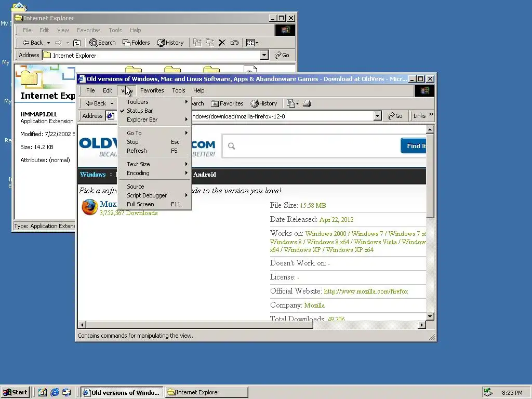Click the vertical scrollbar thumb
This screenshot has height=399, width=532.
(x=430, y=176)
